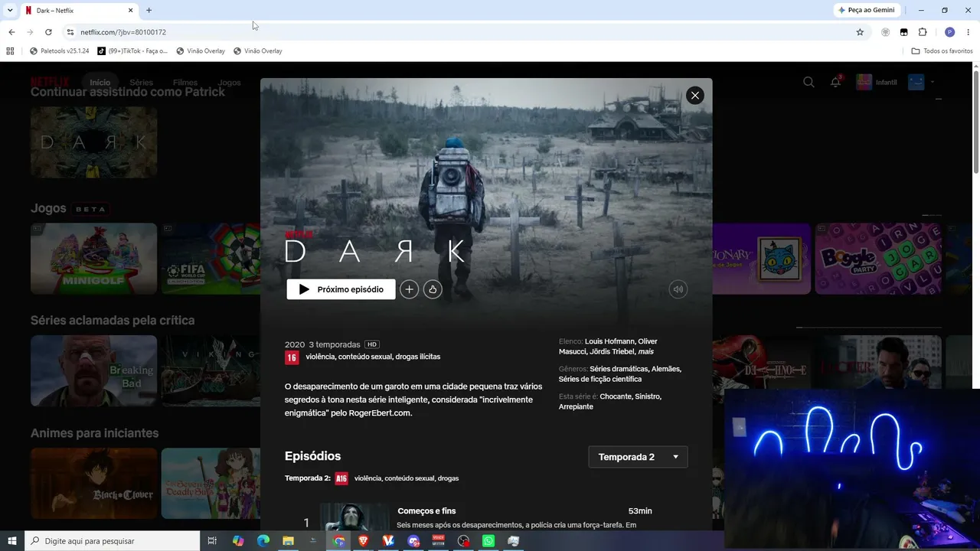Switch to the Infantil kids profile
The image size is (980, 551).
click(x=877, y=82)
